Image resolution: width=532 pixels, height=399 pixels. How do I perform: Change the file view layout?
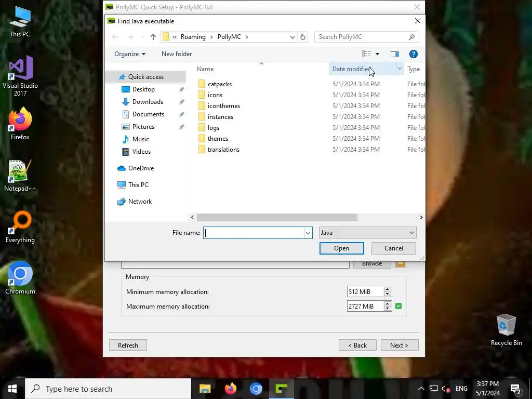(x=366, y=54)
